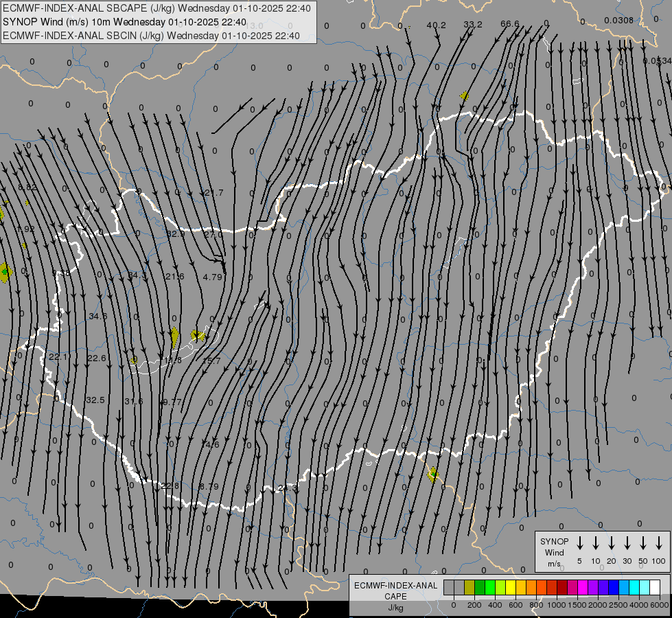Pick the pure blue CAPE legend swatch

(x=614, y=587)
